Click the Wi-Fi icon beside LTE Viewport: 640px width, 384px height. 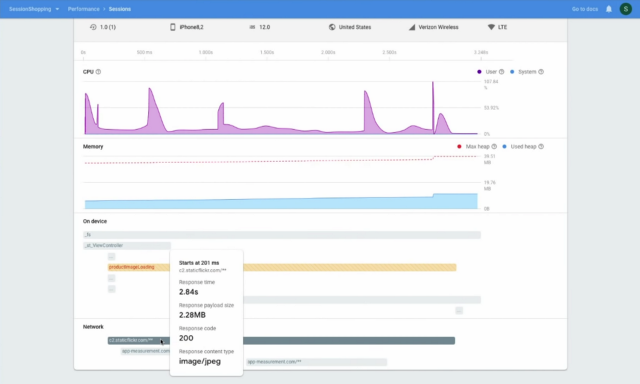point(491,27)
